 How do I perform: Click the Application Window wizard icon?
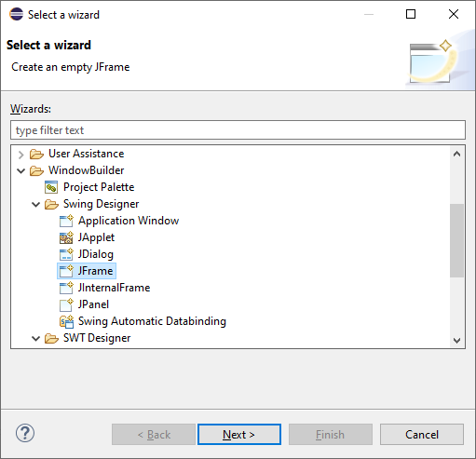click(66, 221)
